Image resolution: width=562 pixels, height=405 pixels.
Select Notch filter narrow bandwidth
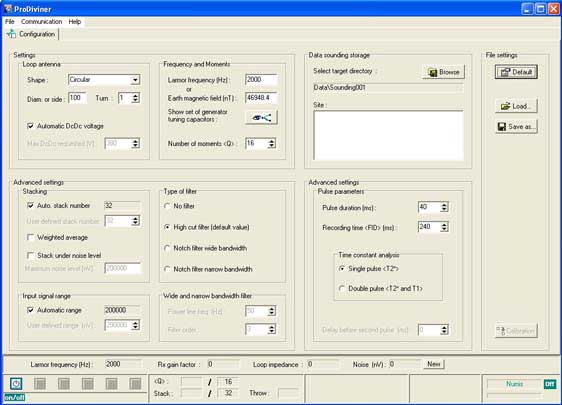[167, 269]
